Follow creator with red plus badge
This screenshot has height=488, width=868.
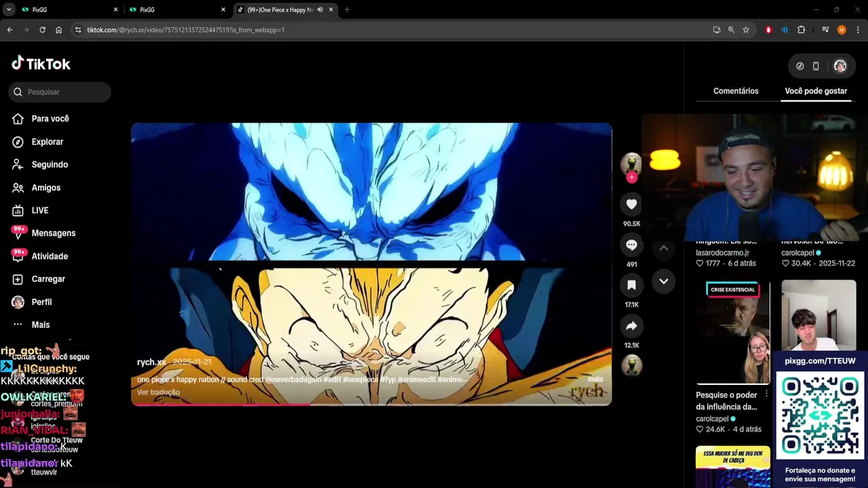(x=631, y=178)
